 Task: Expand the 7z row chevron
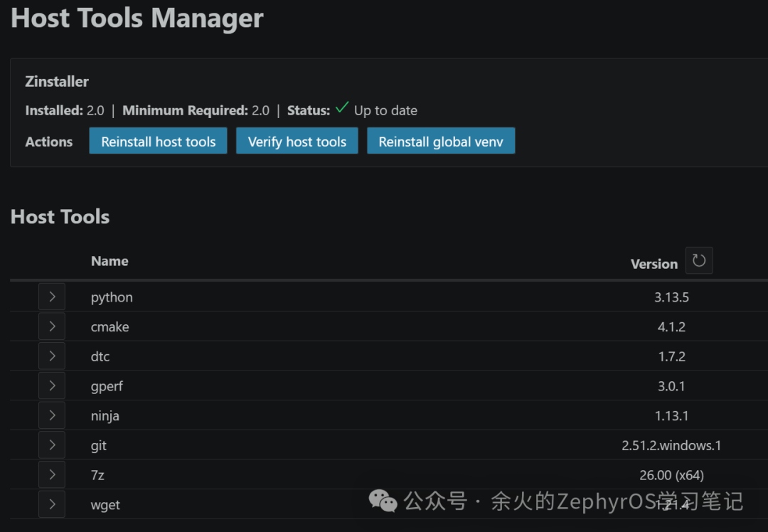click(52, 474)
